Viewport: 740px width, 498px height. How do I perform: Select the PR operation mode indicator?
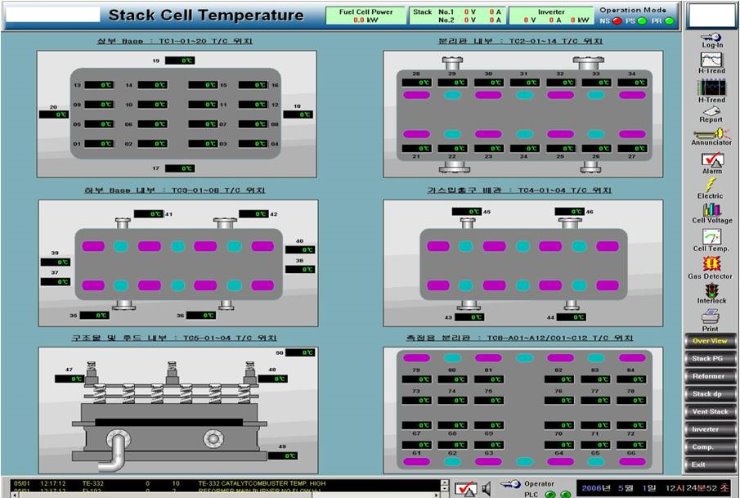coord(669,20)
